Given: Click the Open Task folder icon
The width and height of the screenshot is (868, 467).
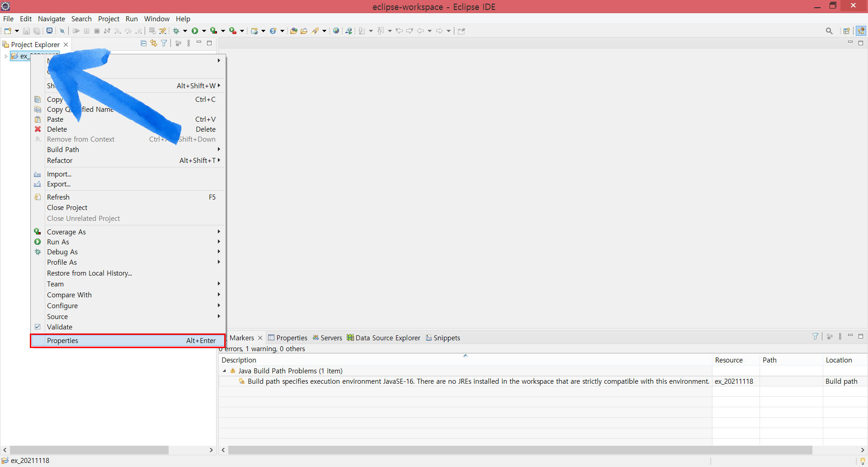Looking at the screenshot, I should (304, 31).
